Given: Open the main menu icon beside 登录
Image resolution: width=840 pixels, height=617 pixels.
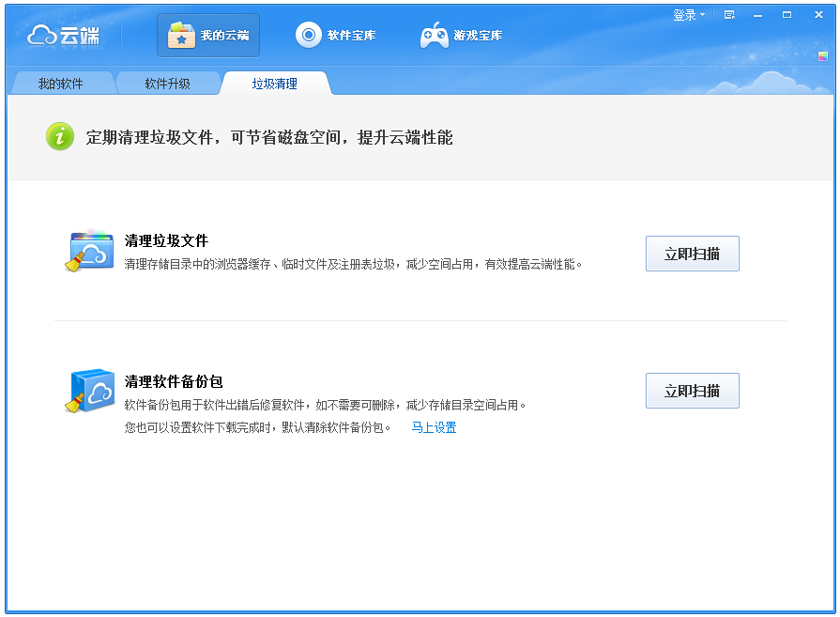Looking at the screenshot, I should pyautogui.click(x=729, y=15).
